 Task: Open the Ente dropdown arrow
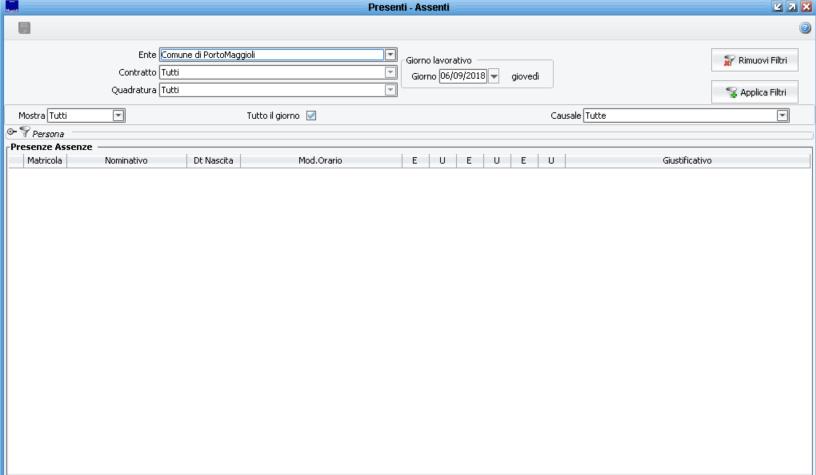coord(390,55)
